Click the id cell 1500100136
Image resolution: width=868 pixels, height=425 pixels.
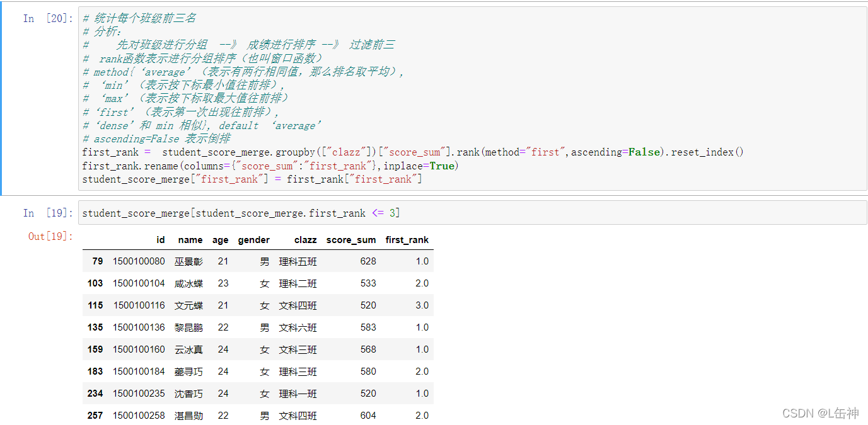139,327
